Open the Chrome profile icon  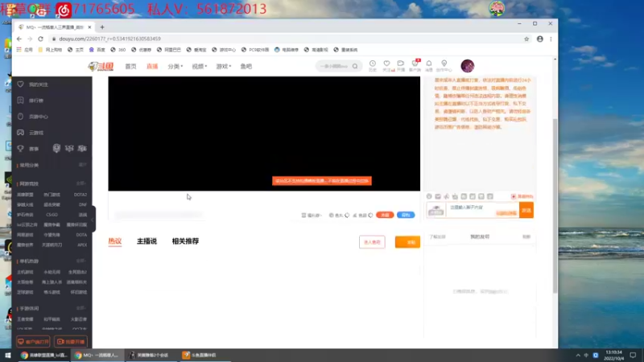click(x=539, y=39)
